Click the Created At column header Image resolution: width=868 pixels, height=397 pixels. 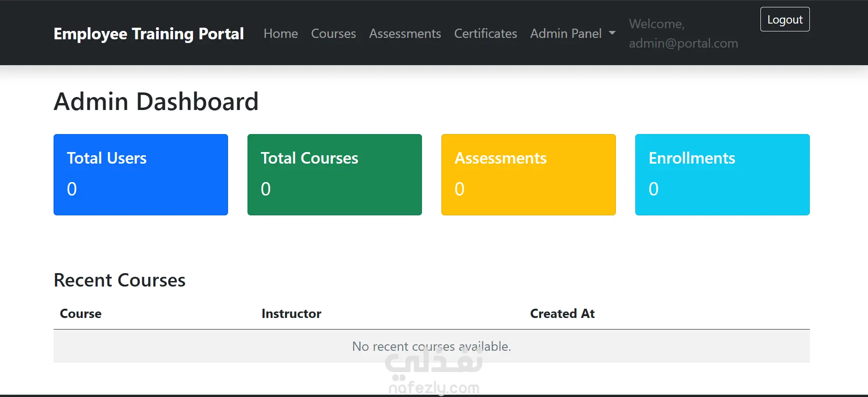[x=562, y=313]
